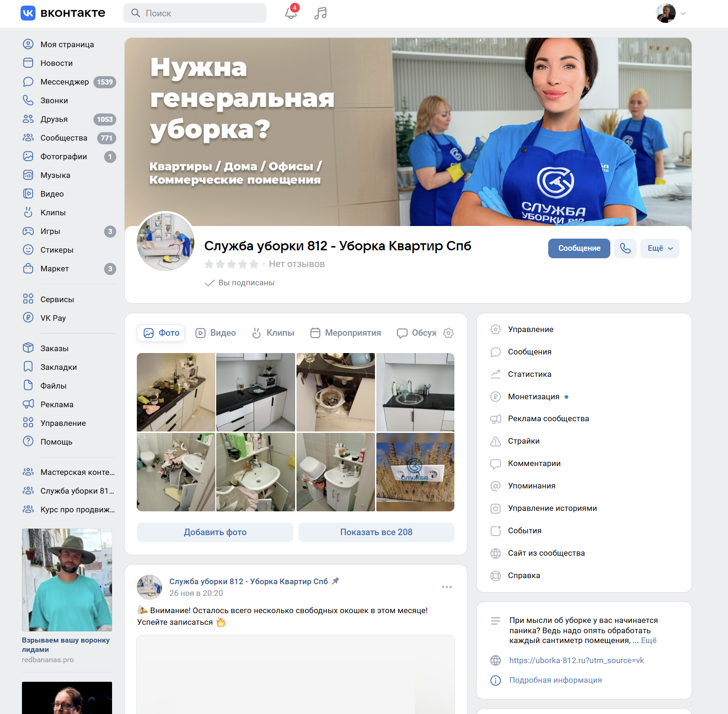Click the Звонки phone icon in sidebar
The height and width of the screenshot is (714, 728).
(x=28, y=100)
